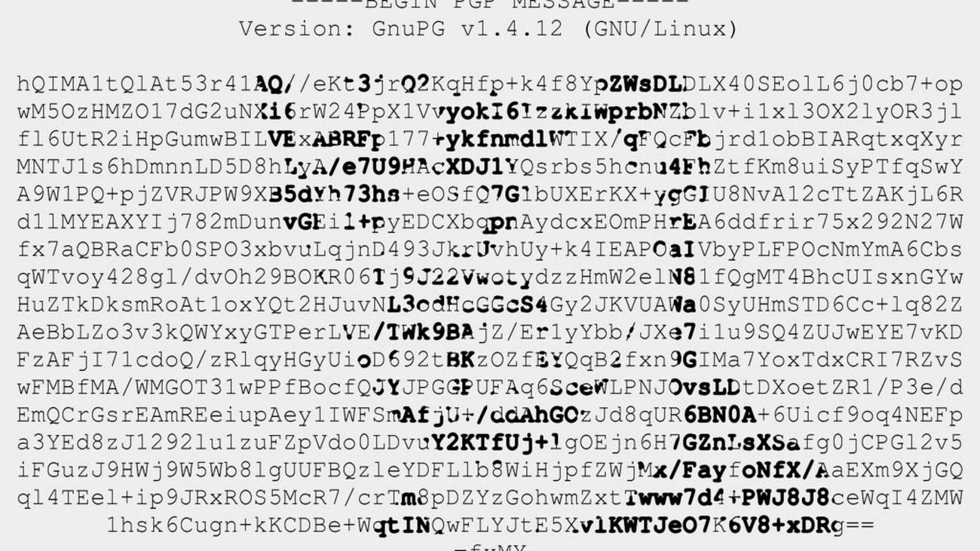Image resolution: width=980 pixels, height=551 pixels.
Task: Click the bold pZWsDL text fragment
Action: [x=640, y=84]
